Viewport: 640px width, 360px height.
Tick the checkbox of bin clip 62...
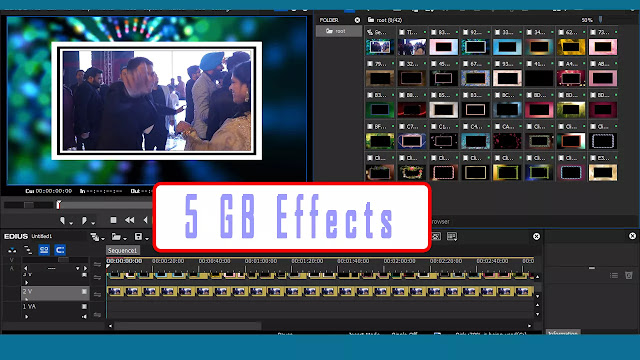561,32
